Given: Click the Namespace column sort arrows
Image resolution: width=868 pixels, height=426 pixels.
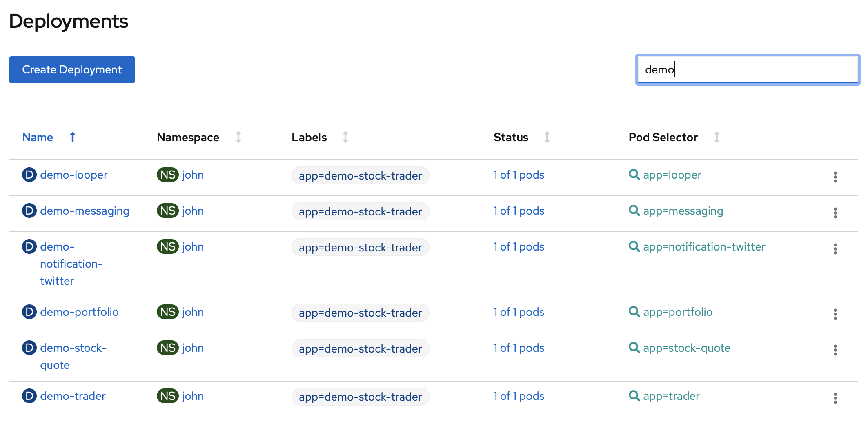Looking at the screenshot, I should 238,137.
